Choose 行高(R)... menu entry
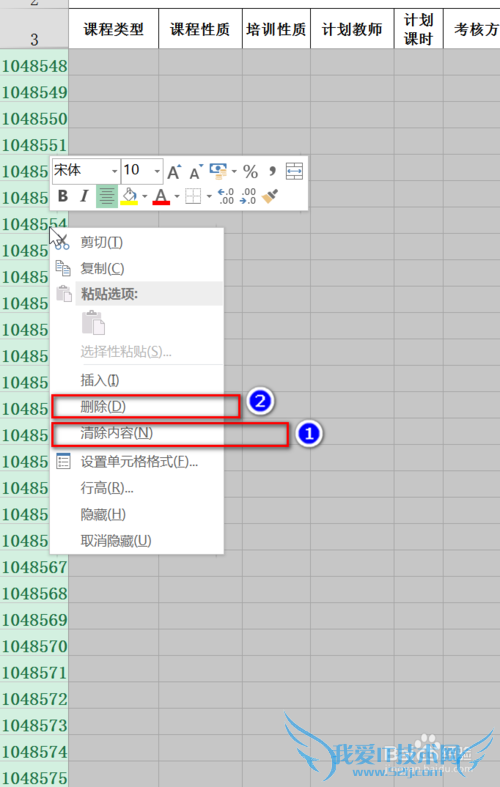 click(137, 488)
